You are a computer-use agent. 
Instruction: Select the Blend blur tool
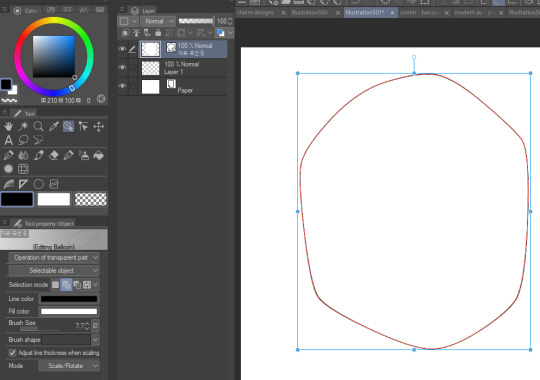(x=9, y=169)
